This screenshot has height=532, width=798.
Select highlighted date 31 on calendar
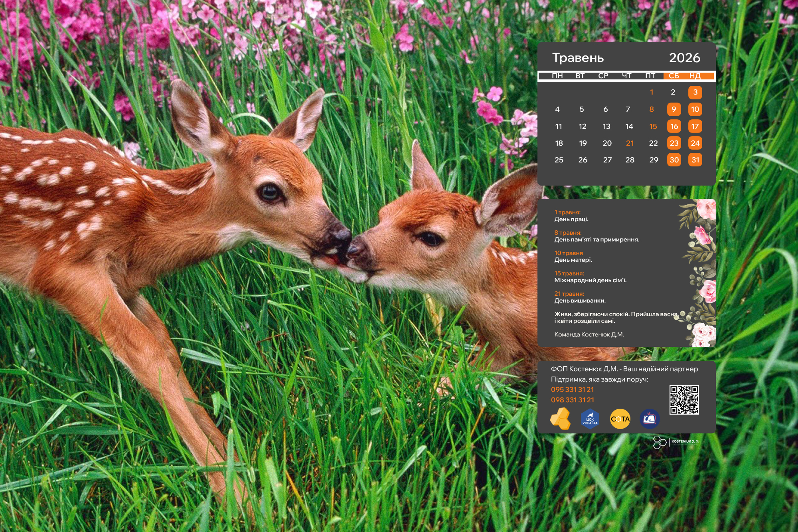pyautogui.click(x=695, y=160)
